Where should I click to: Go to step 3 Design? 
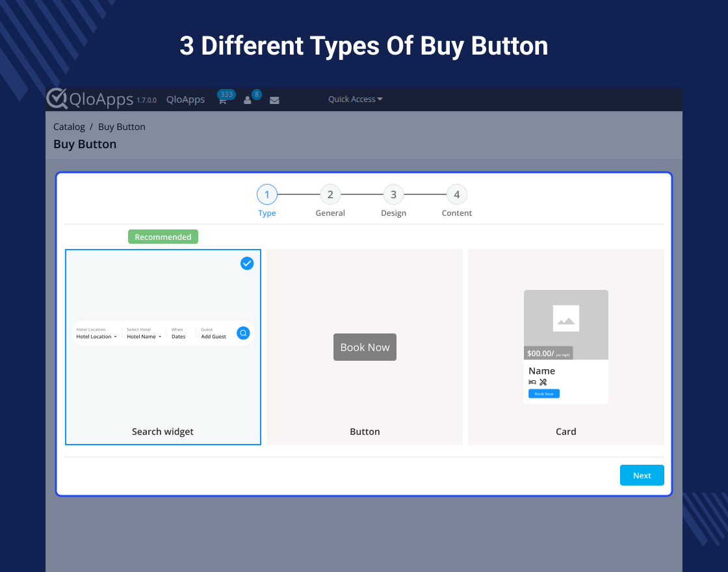coord(393,194)
